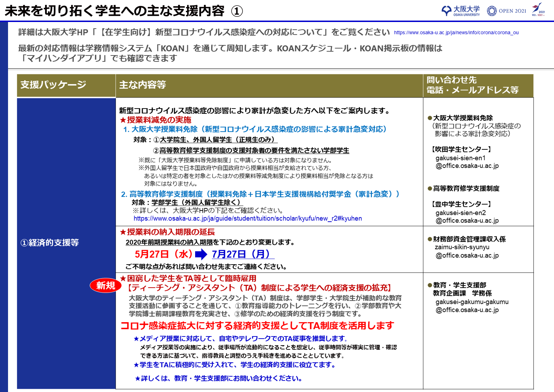Select the gakusei-sien-en1 email address

coord(467,162)
